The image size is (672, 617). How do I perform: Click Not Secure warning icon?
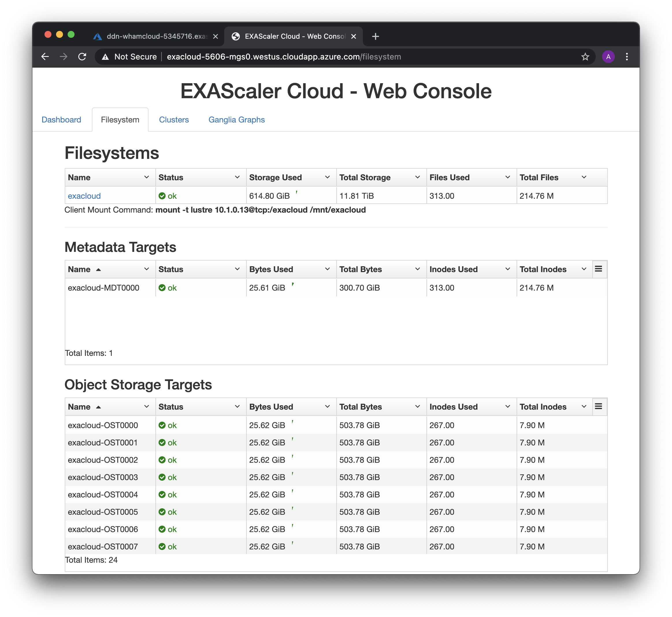click(x=105, y=57)
